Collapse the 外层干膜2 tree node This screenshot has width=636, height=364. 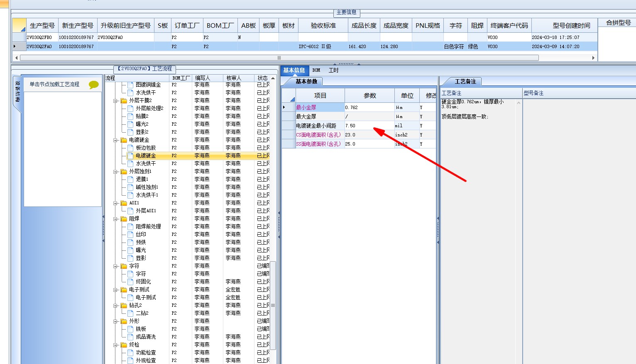[116, 101]
